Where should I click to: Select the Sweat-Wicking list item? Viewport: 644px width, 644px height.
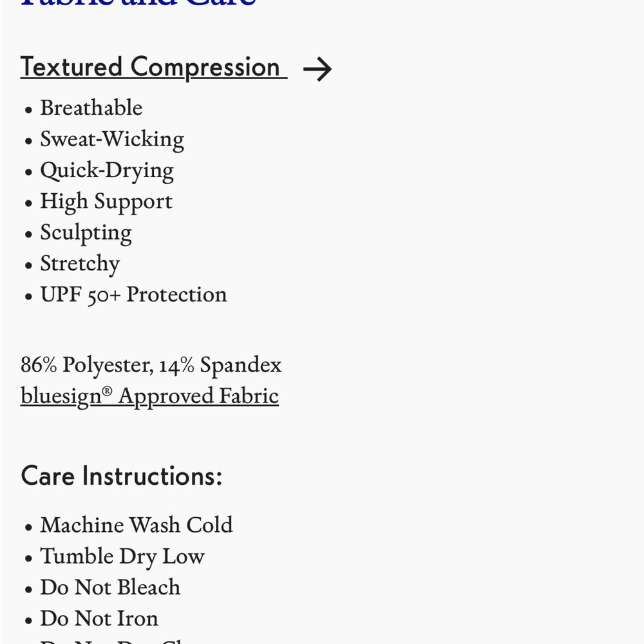[112, 140]
